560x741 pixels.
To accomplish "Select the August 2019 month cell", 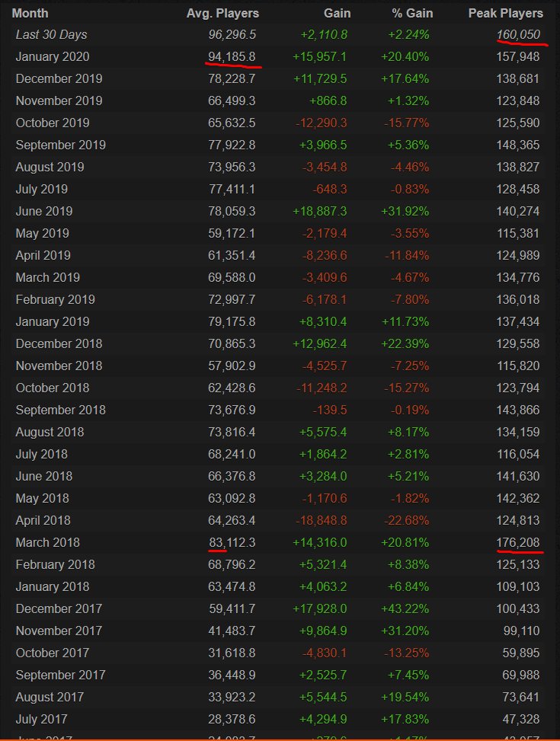I will click(50, 167).
